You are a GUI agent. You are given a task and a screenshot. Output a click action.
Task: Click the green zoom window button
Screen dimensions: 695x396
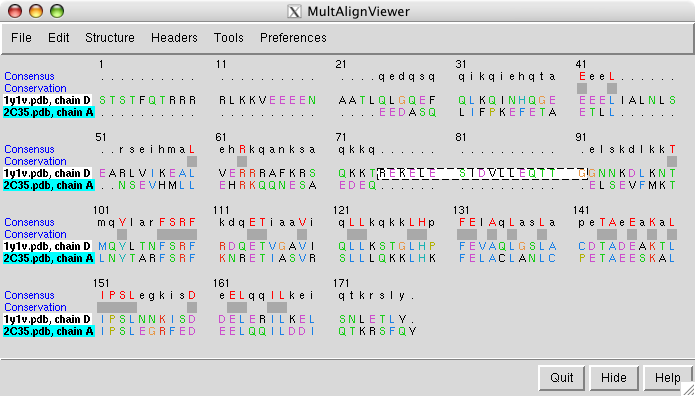click(57, 11)
